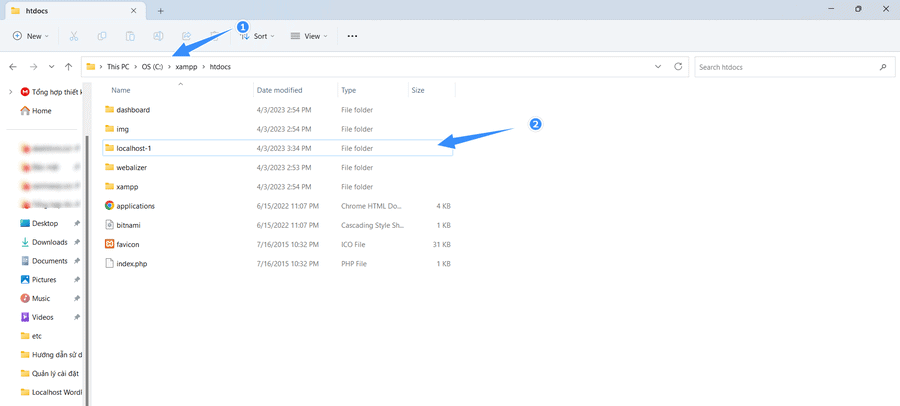The height and width of the screenshot is (406, 900).
Task: Click the favicon file's orange icon
Action: tap(110, 244)
